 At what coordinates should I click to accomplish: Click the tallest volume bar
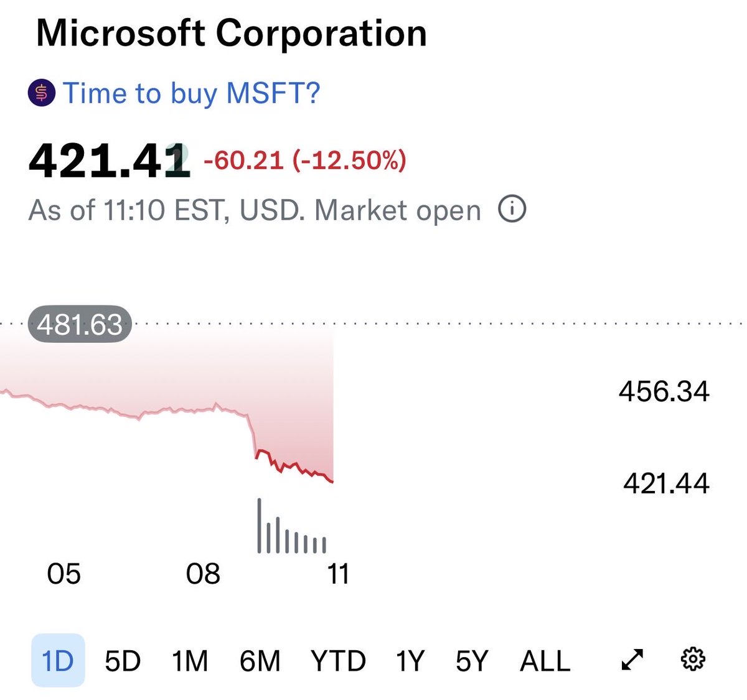coord(259,526)
